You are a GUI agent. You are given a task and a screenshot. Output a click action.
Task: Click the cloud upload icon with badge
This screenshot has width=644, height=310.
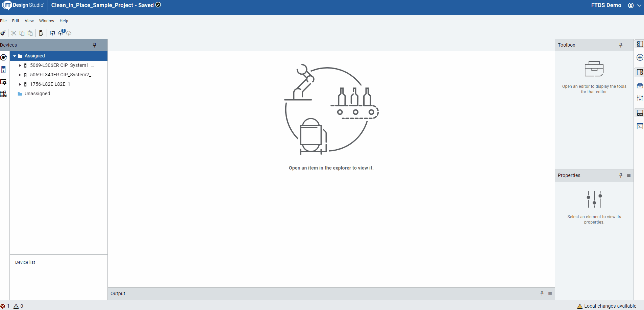(61, 33)
